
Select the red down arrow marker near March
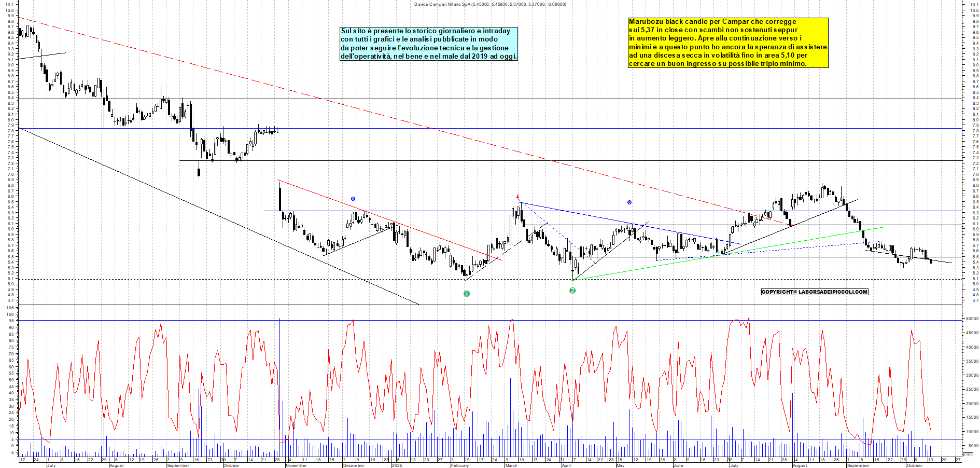(x=517, y=197)
